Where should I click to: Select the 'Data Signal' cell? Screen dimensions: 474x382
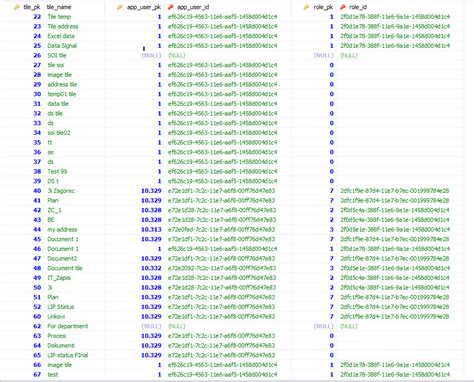click(62, 46)
